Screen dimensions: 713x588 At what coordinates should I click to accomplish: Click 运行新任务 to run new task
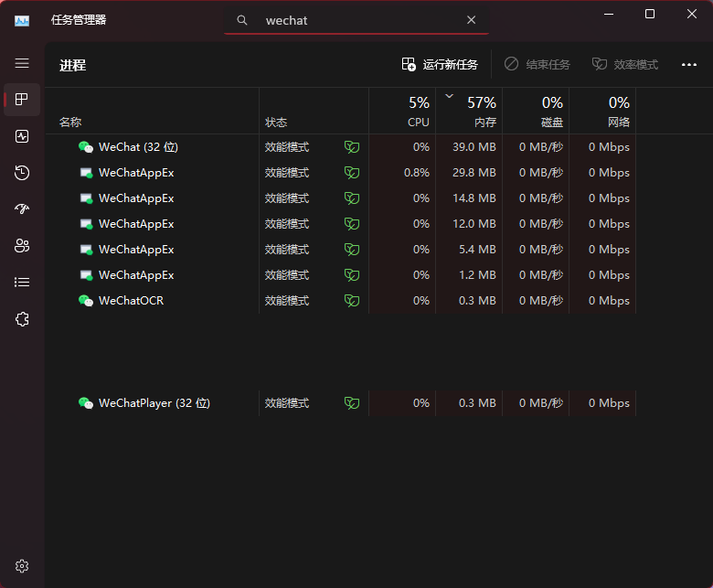click(440, 65)
